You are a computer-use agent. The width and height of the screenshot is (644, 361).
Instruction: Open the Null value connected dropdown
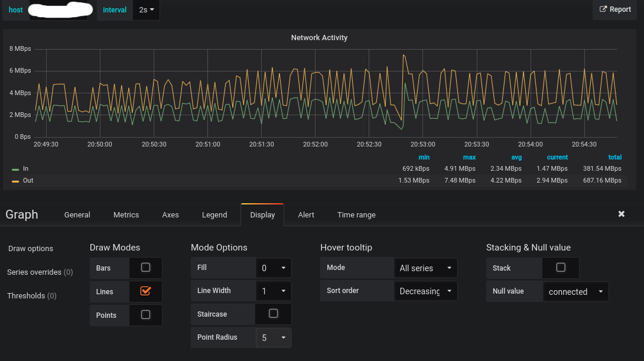pos(576,292)
